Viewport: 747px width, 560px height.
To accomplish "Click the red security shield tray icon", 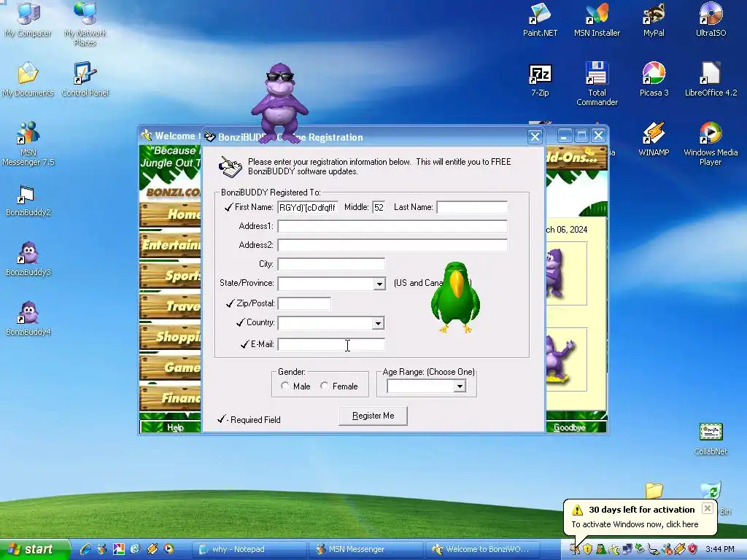I will 693,550.
